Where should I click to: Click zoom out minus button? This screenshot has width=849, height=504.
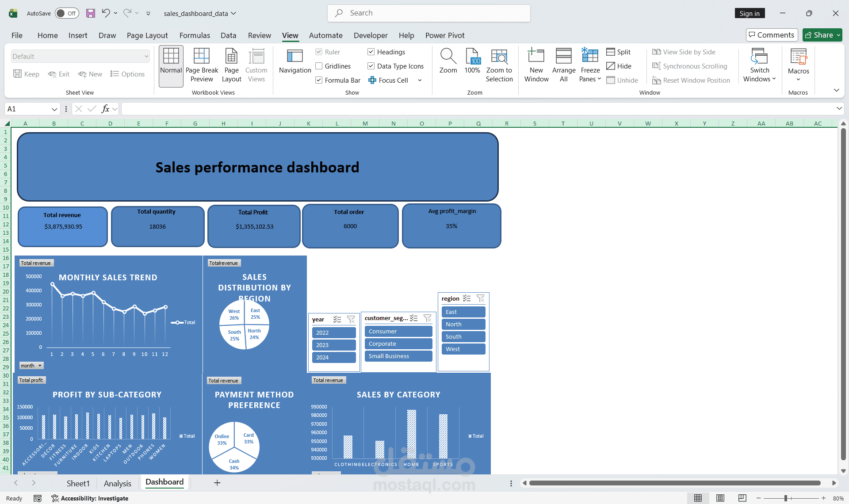click(x=758, y=498)
